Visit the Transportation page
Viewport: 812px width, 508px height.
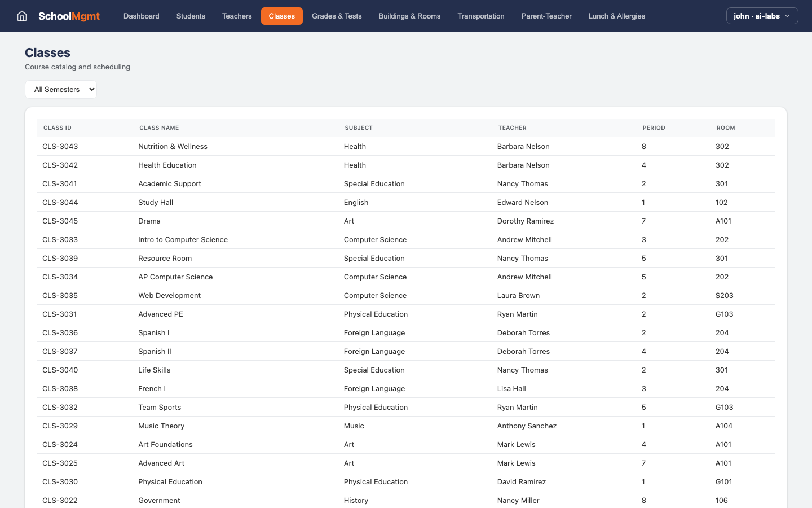480,16
